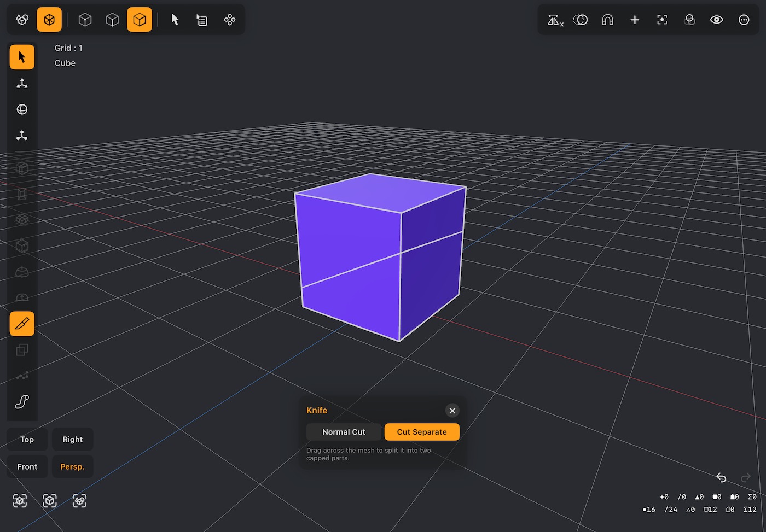Click the third frame-shapes icon at bottom left

[x=80, y=501]
